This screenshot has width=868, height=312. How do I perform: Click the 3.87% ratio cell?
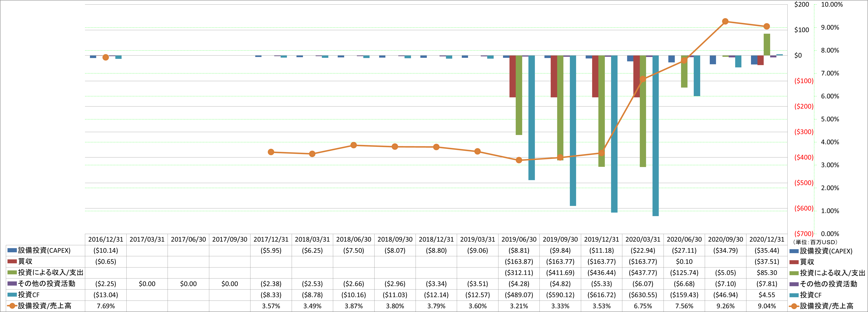click(x=354, y=306)
